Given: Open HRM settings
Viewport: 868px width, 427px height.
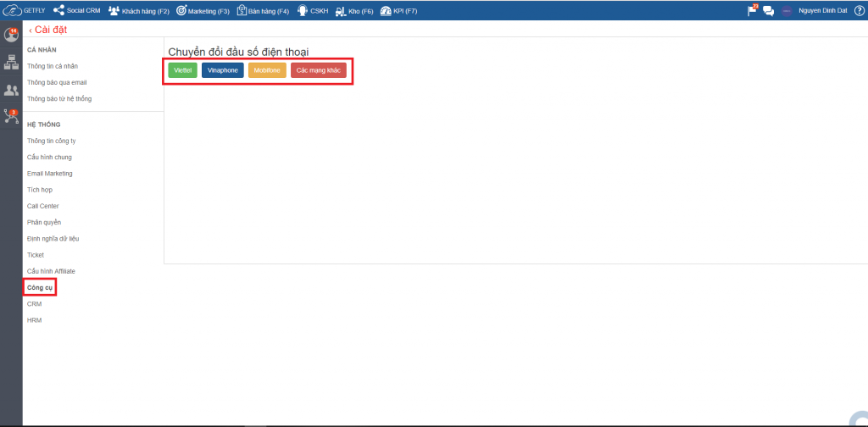Looking at the screenshot, I should [x=34, y=320].
